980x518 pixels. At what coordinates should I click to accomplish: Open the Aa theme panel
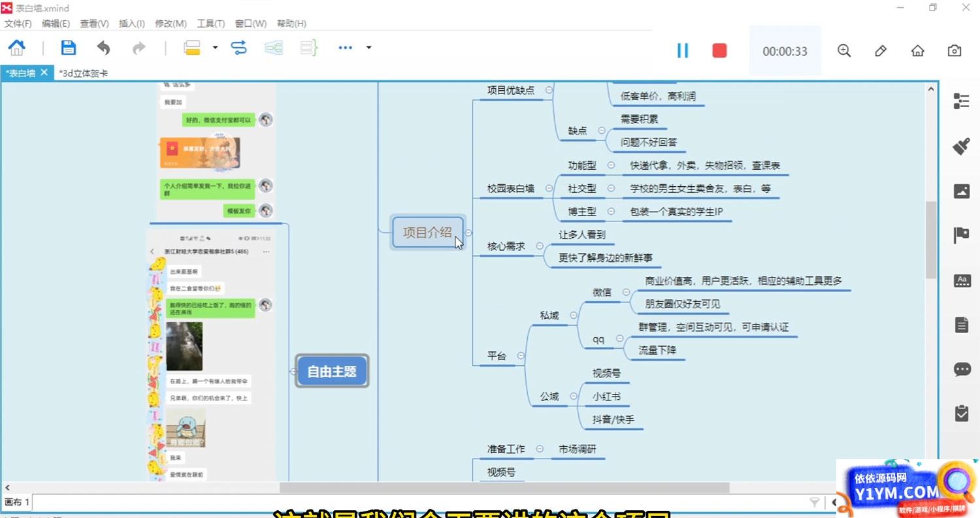(962, 280)
